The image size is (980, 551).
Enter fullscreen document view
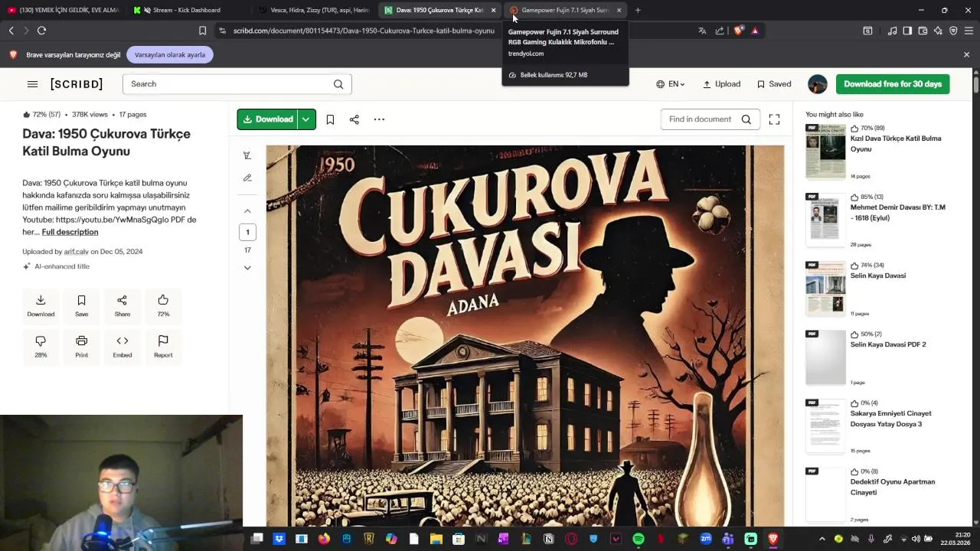pos(774,119)
